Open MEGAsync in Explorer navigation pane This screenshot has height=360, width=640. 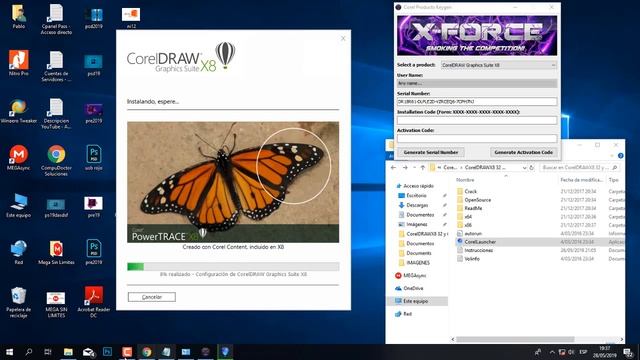click(x=414, y=276)
